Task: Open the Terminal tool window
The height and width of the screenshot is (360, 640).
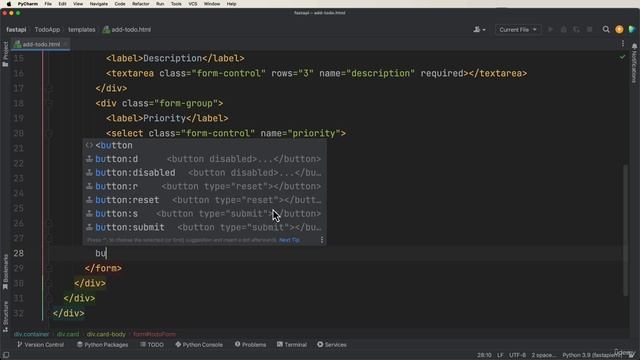Action: (x=292, y=345)
